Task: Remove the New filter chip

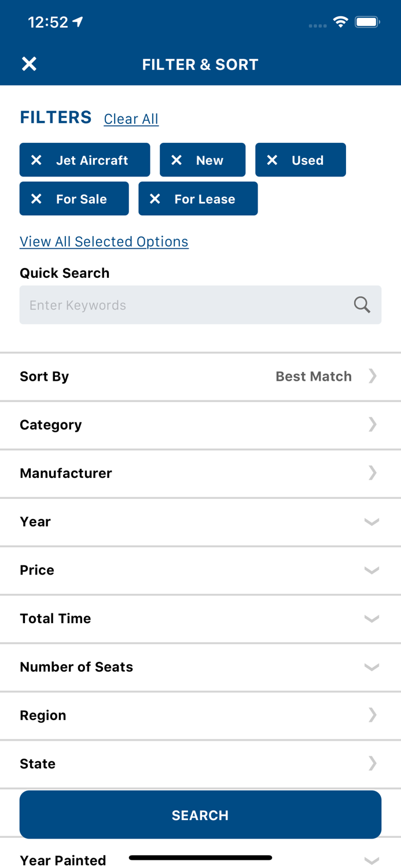Action: click(x=176, y=160)
